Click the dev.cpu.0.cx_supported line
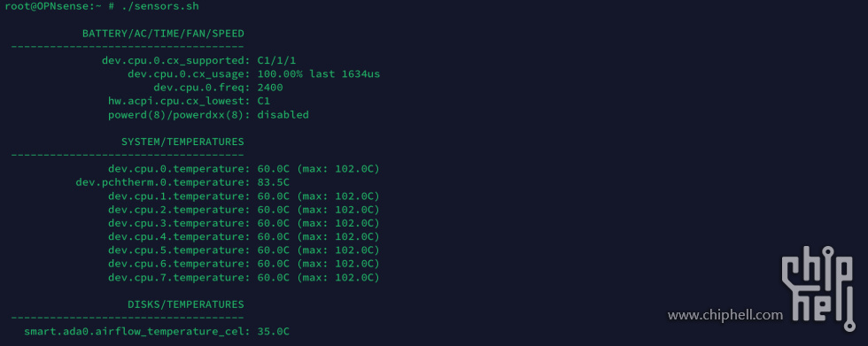868x346 pixels. coord(203,61)
